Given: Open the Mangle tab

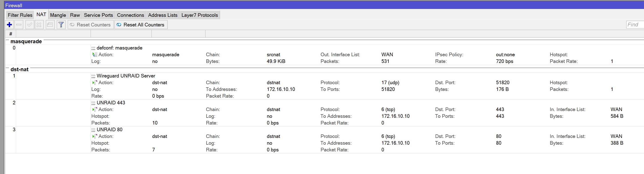Looking at the screenshot, I should (x=58, y=15).
